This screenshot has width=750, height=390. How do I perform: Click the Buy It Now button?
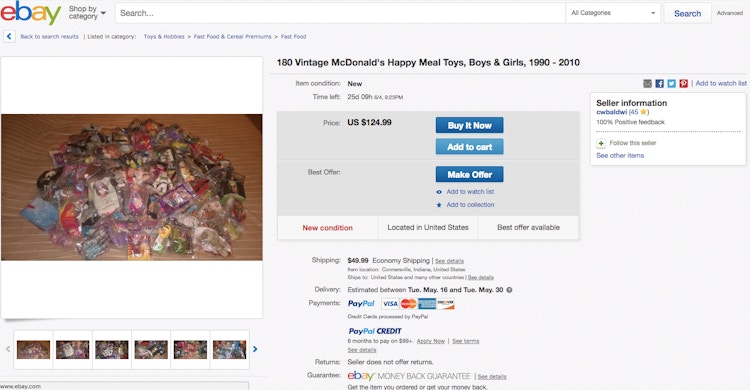click(x=469, y=125)
